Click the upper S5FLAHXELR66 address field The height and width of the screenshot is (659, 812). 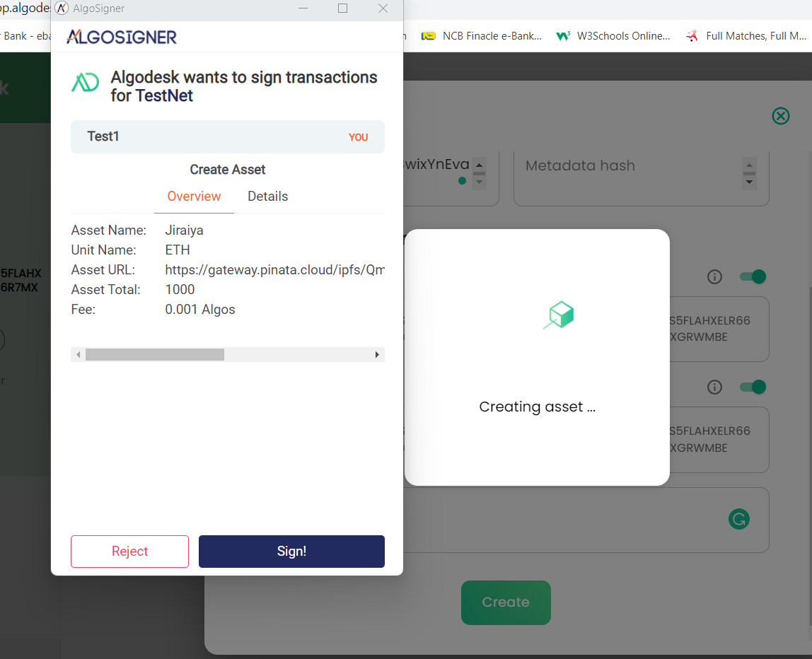[x=719, y=329]
